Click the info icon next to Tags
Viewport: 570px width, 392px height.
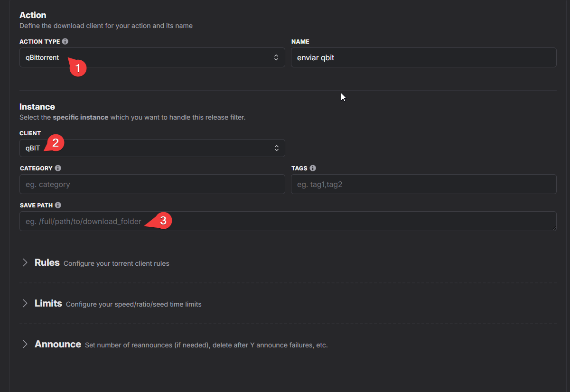pos(313,168)
